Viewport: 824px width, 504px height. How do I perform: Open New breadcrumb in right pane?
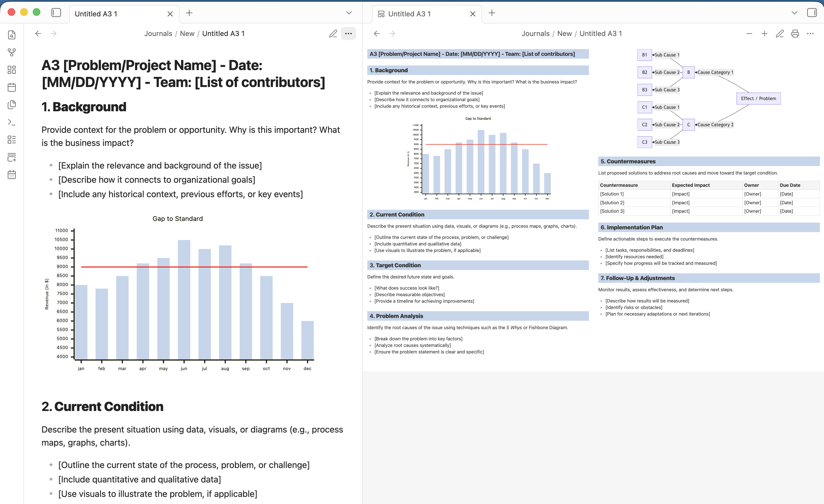click(564, 34)
